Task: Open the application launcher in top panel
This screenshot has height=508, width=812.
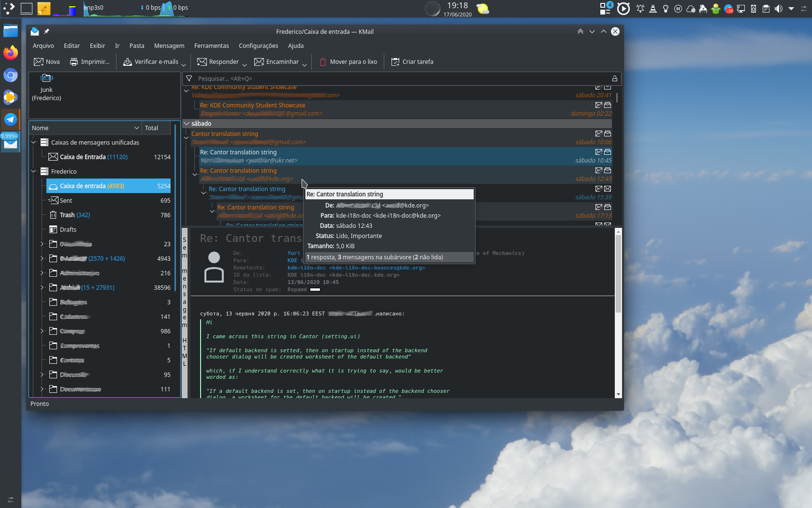Action: coord(9,8)
